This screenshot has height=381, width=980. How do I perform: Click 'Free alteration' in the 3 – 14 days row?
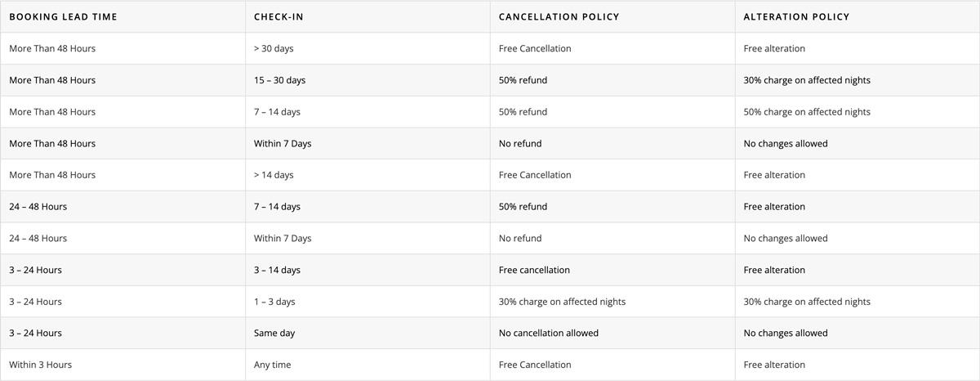click(x=774, y=270)
